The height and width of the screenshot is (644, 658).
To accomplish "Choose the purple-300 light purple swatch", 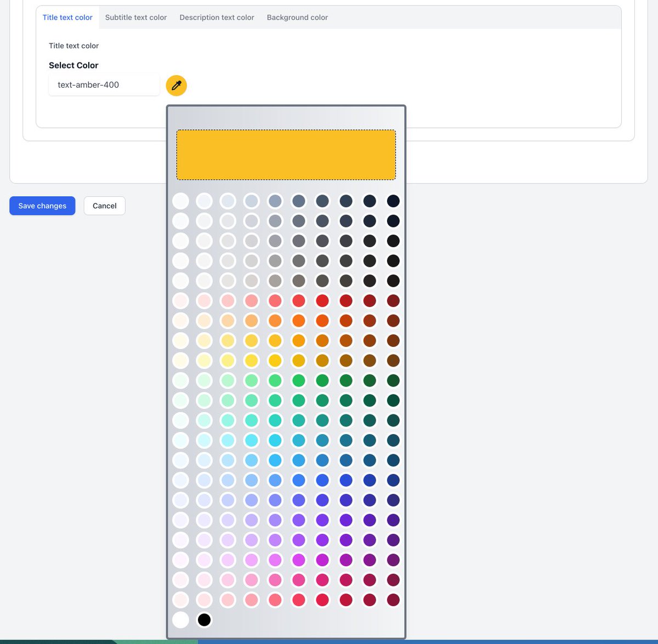I will (252, 540).
